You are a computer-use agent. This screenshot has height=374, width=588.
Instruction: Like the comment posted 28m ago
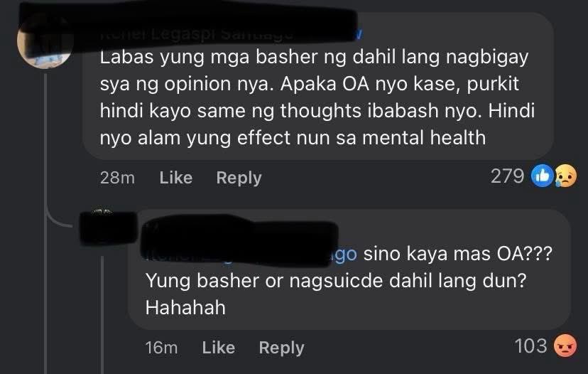[176, 178]
